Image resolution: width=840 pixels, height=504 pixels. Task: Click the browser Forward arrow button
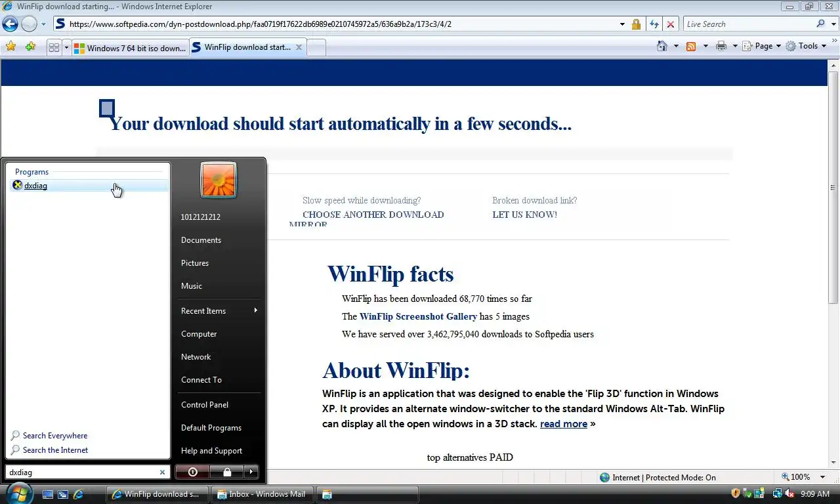(x=29, y=24)
